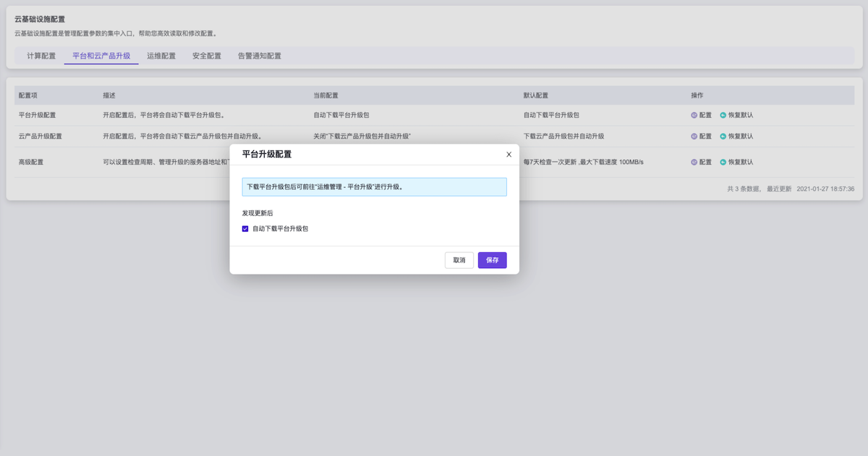Select the 平台和云产品升级 tab
Image resolution: width=868 pixels, height=456 pixels.
coord(101,56)
